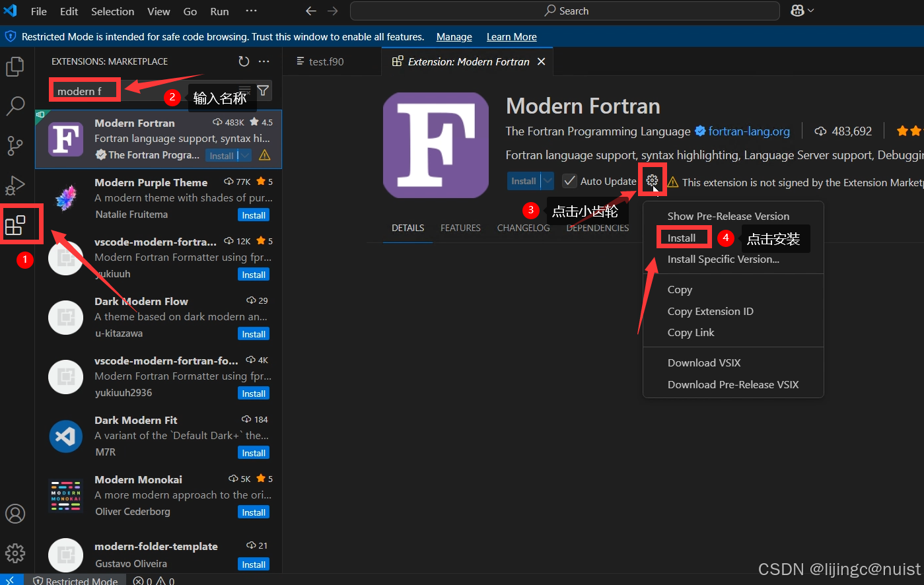924x585 pixels.
Task: Switch to the DETAILS tab
Action: pyautogui.click(x=408, y=228)
